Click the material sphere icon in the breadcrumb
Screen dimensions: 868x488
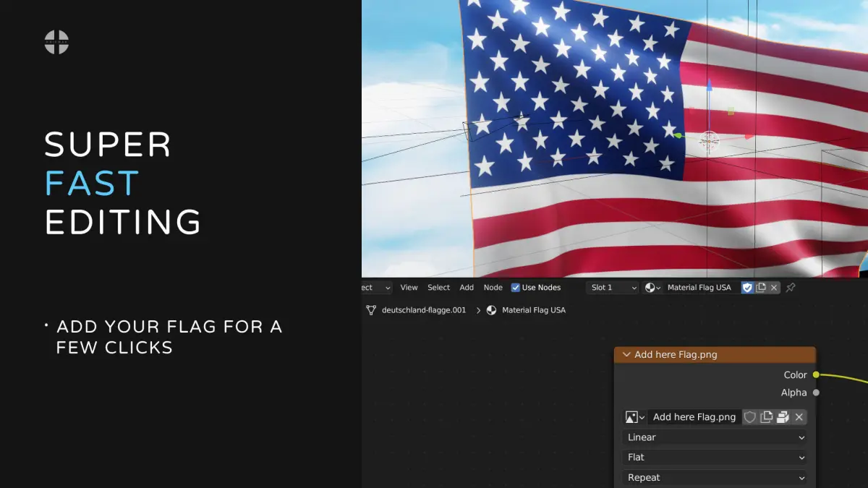pos(492,310)
